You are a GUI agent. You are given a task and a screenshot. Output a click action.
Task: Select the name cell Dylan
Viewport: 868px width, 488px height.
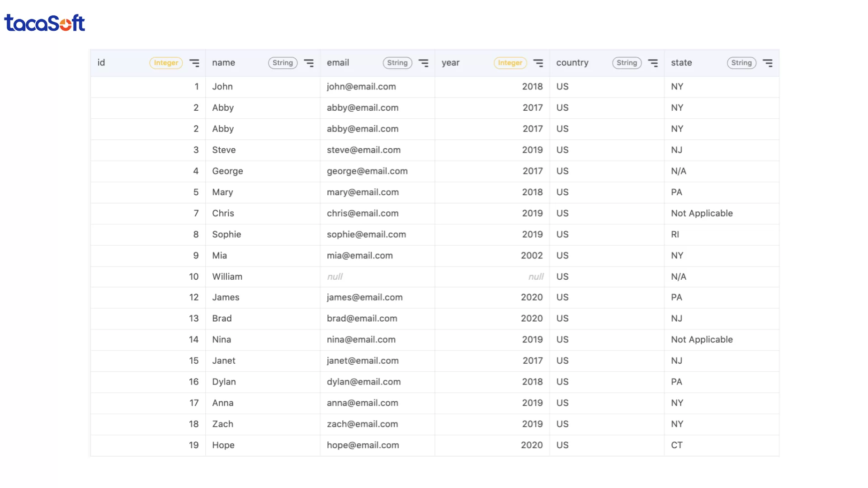263,382
